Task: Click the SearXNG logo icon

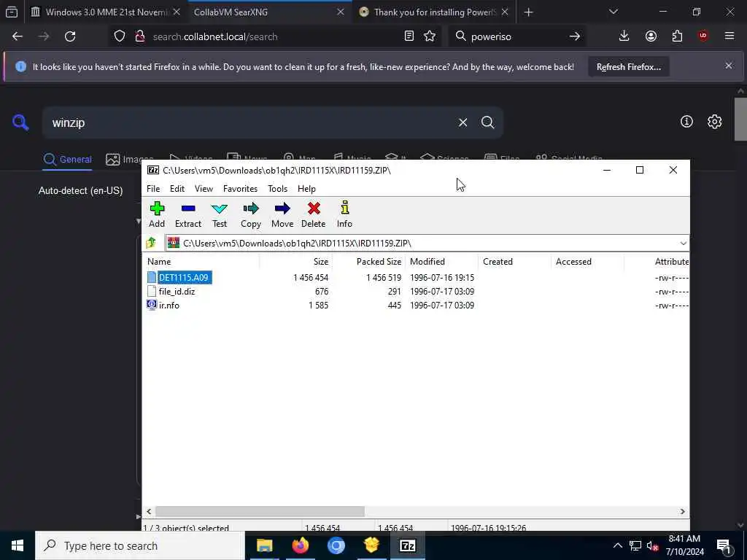Action: click(x=20, y=122)
